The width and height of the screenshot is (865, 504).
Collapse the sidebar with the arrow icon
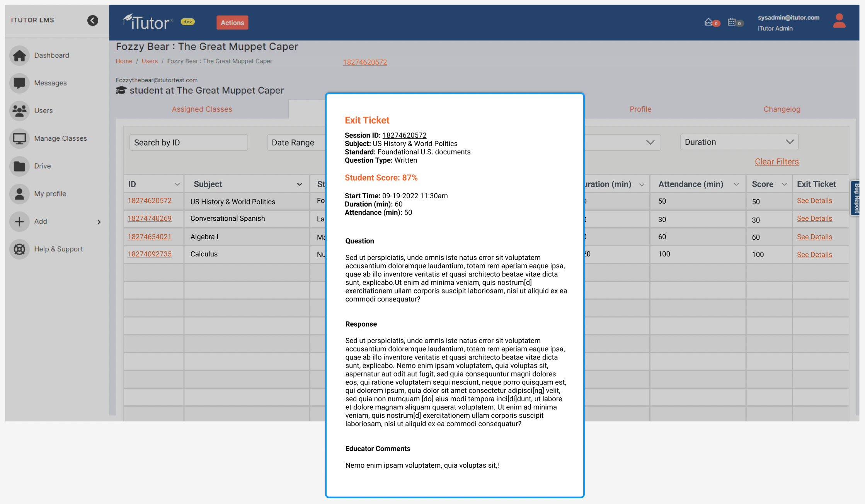(92, 20)
